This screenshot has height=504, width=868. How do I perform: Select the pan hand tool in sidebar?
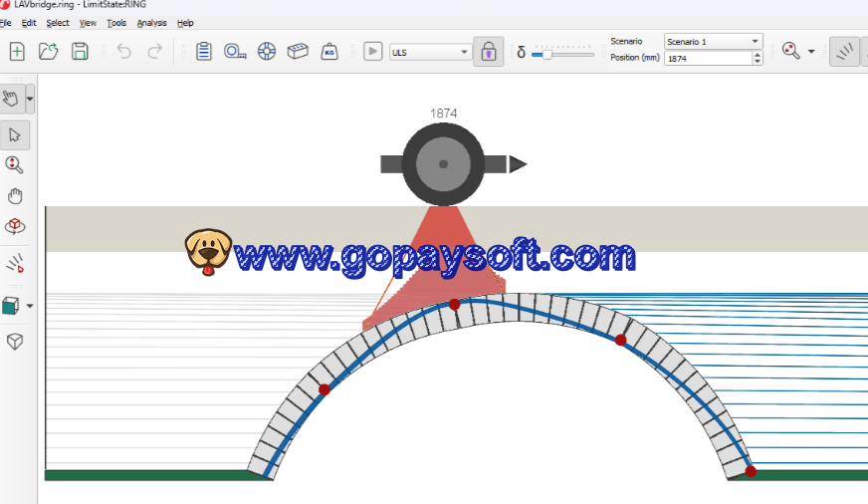point(15,195)
